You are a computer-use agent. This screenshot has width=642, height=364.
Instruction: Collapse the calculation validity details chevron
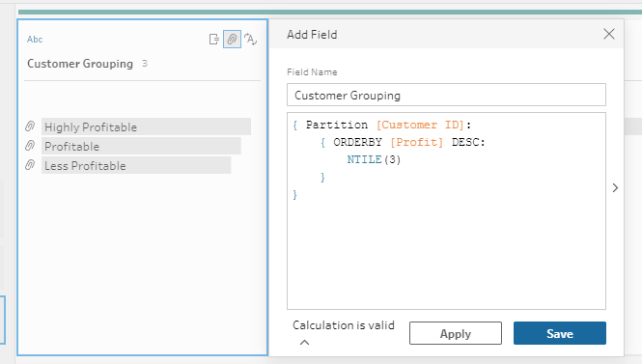coord(304,343)
